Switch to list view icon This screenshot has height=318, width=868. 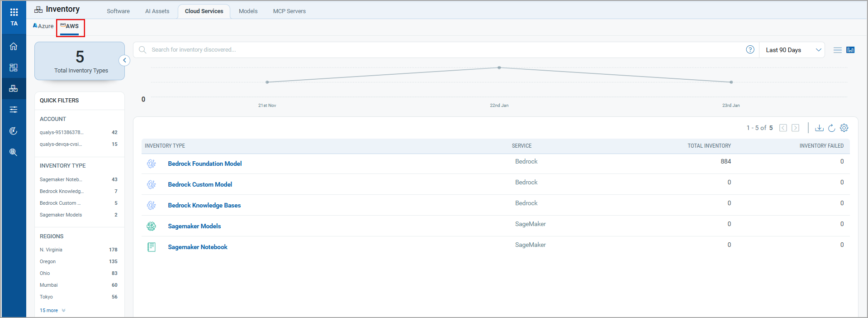point(838,50)
